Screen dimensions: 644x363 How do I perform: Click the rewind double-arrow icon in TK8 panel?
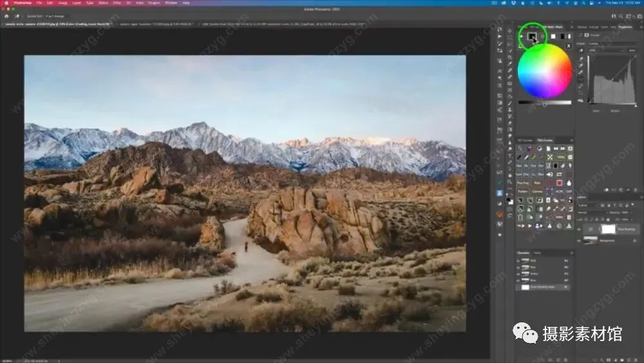pyautogui.click(x=556, y=148)
